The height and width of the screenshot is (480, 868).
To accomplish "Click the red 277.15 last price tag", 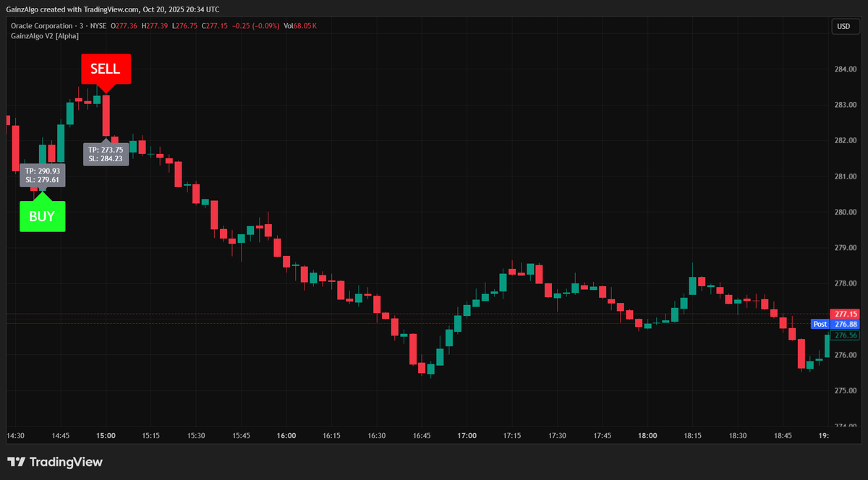I will (846, 314).
